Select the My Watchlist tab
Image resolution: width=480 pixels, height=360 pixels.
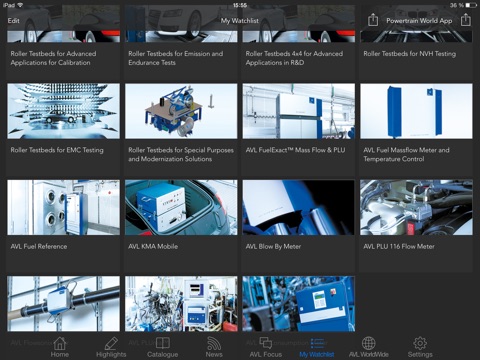317,347
